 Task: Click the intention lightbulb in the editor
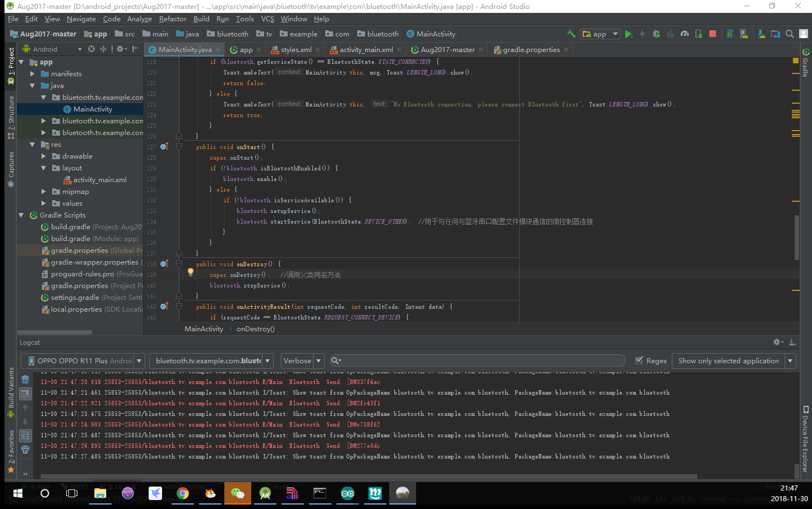pos(191,272)
